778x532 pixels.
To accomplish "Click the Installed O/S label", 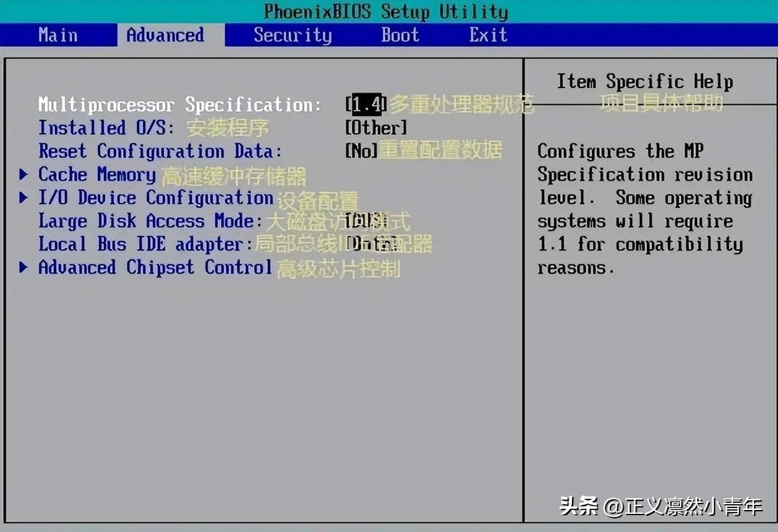I will (x=106, y=128).
